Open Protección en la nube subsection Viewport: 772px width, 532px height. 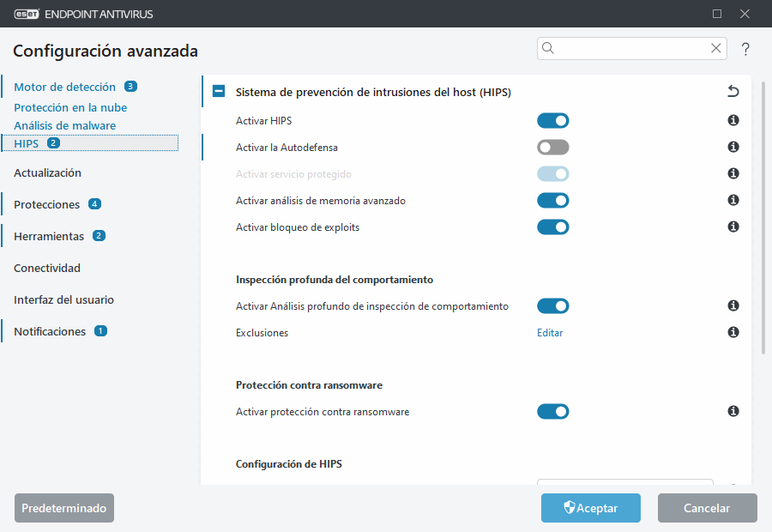point(70,107)
